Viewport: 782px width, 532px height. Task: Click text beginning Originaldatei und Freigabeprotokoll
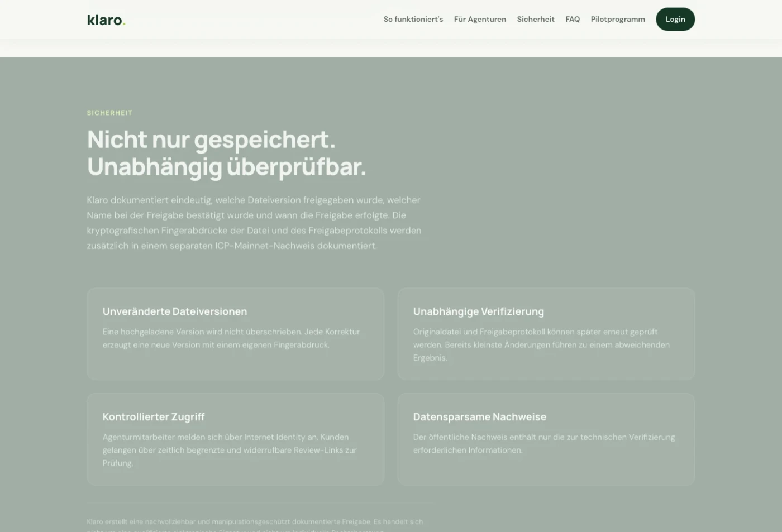coord(541,344)
